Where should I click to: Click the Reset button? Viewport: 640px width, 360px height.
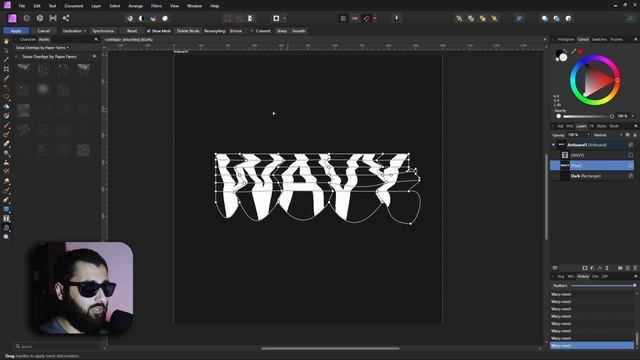(132, 31)
